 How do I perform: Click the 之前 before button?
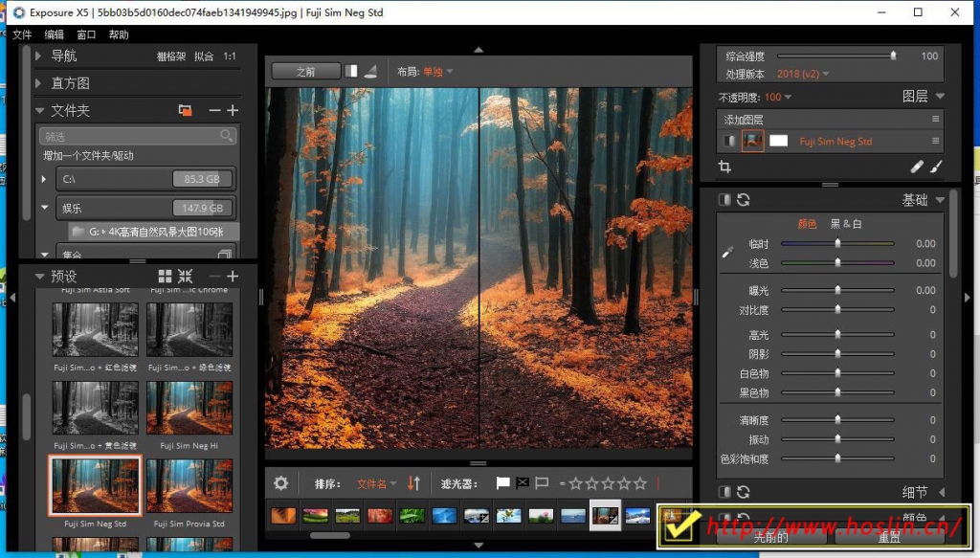(x=306, y=71)
